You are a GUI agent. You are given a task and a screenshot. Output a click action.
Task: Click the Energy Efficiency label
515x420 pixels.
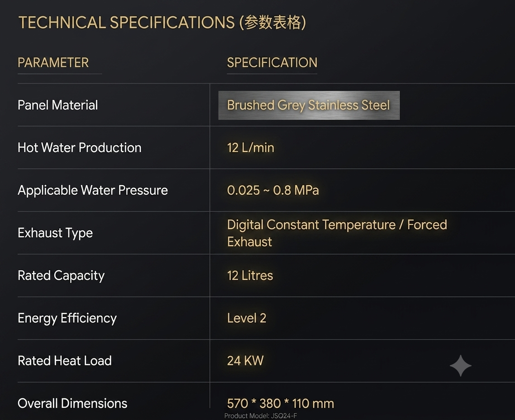coord(67,318)
